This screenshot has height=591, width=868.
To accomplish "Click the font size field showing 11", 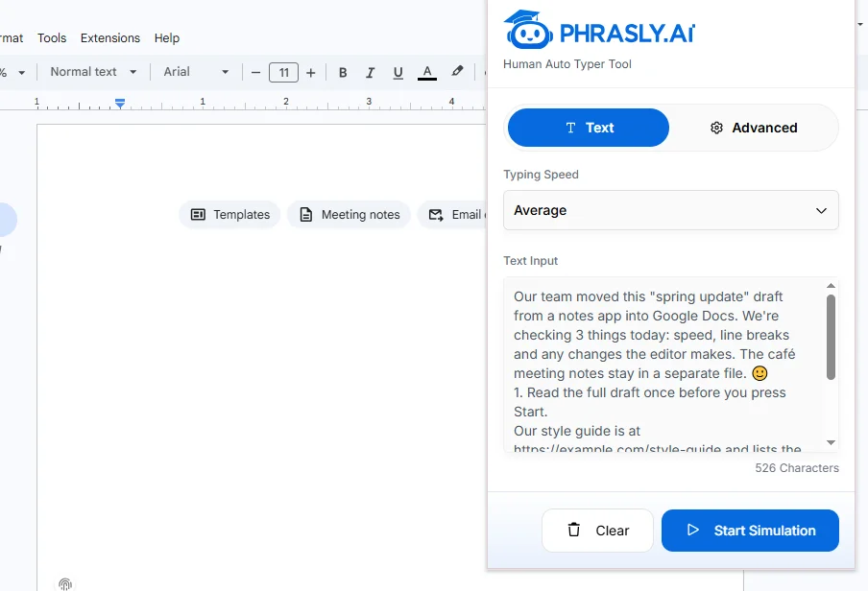I will coord(283,73).
